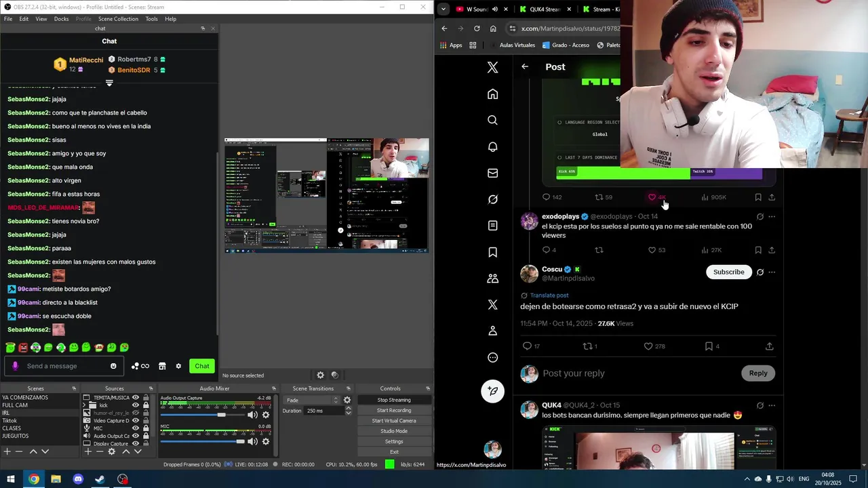Image resolution: width=868 pixels, height=488 pixels.
Task: Adjust the MIC volume slider
Action: pyautogui.click(x=202, y=441)
